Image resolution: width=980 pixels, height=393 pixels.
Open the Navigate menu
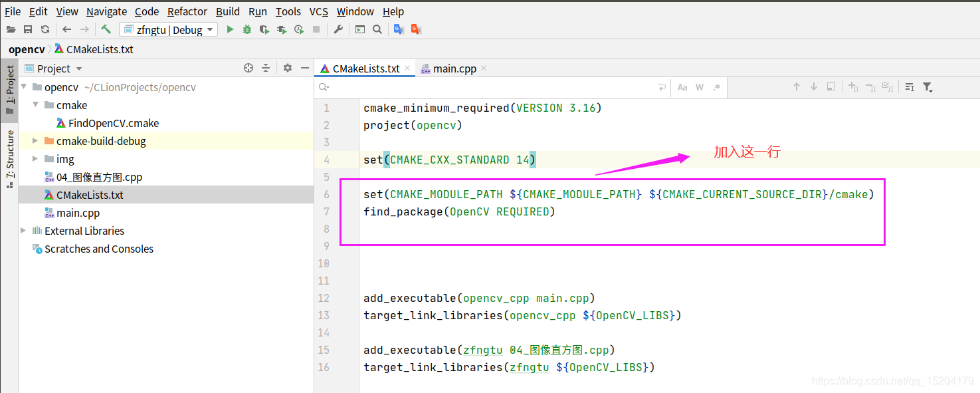[106, 11]
